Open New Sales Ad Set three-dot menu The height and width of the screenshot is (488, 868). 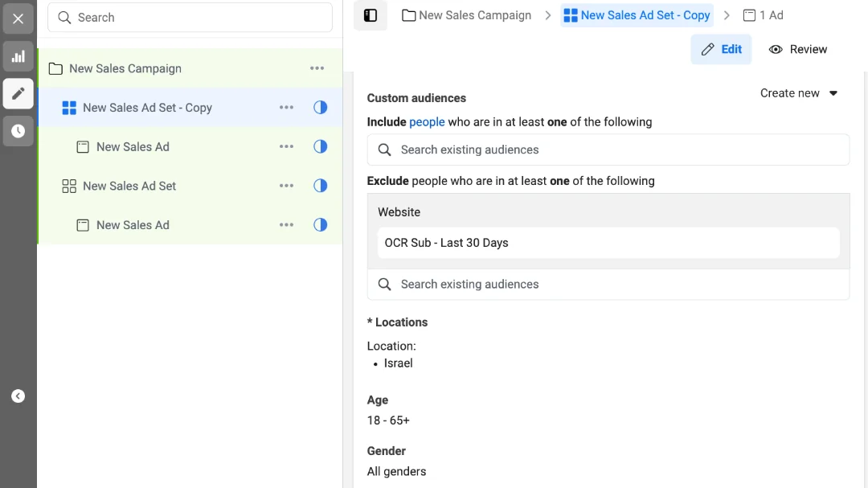coord(286,186)
